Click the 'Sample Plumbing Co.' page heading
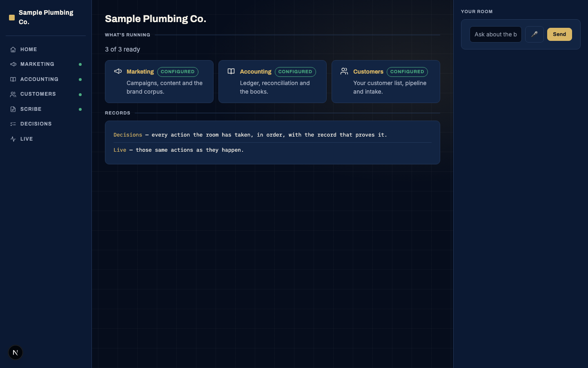The image size is (588, 368). [156, 19]
